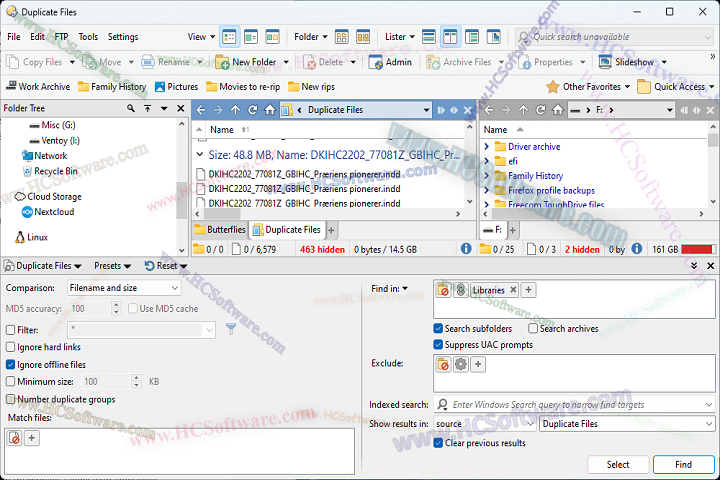Click the Admin toolbar button
Screen dimensions: 720x480
[x=390, y=62]
